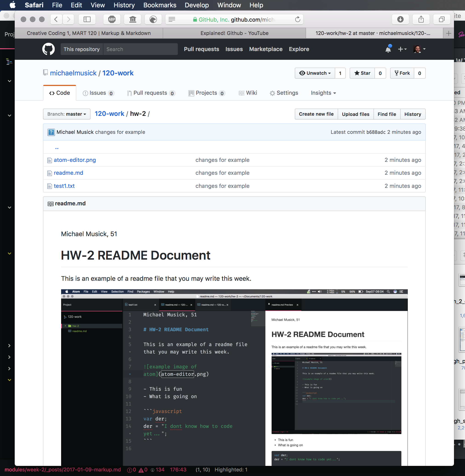Expand the Insights dropdown tab
465x476 pixels.
point(323,93)
